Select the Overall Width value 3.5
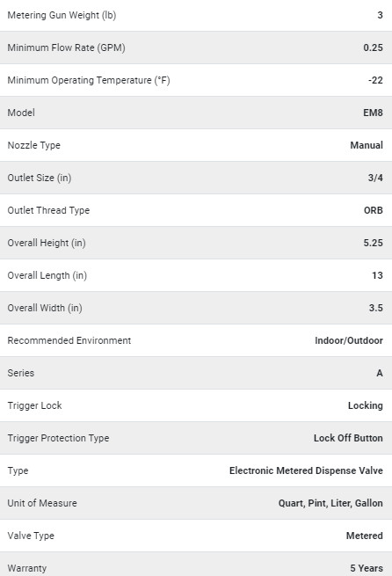Screen dimensions: 392x576 click(x=376, y=308)
